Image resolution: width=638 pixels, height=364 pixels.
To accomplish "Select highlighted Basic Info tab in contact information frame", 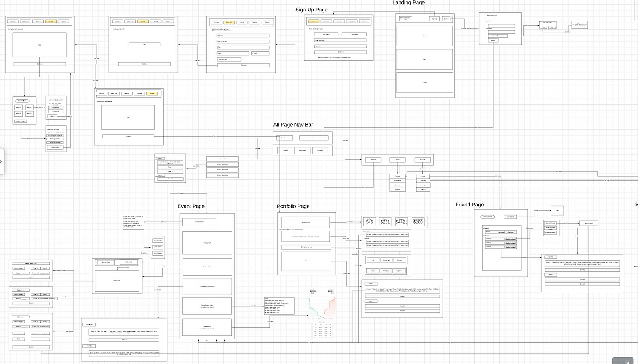I will pyautogui.click(x=229, y=22).
